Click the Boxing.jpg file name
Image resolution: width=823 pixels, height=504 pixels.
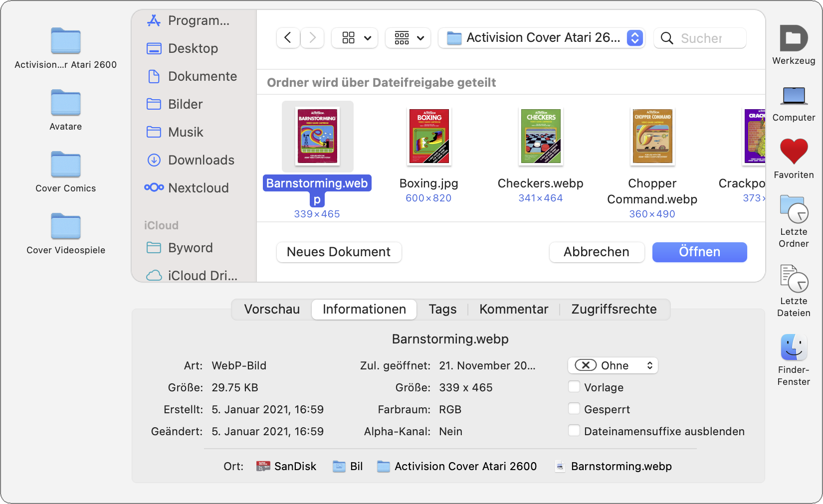[x=429, y=183]
